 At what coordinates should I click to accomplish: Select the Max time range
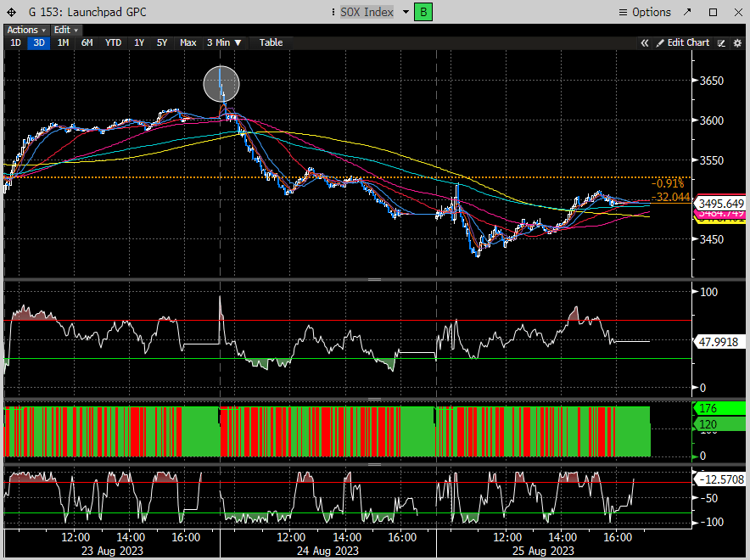click(188, 42)
